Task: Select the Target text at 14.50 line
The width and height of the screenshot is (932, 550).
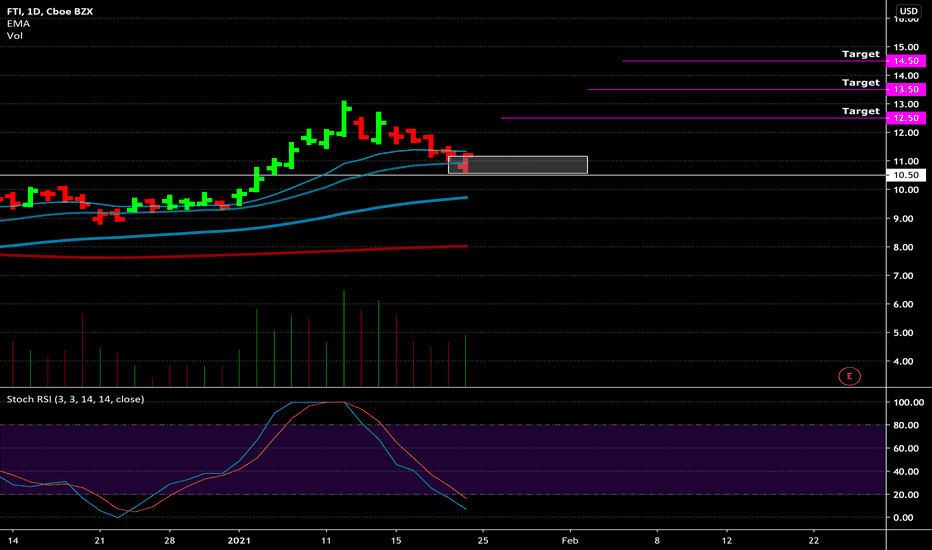Action: (x=861, y=54)
